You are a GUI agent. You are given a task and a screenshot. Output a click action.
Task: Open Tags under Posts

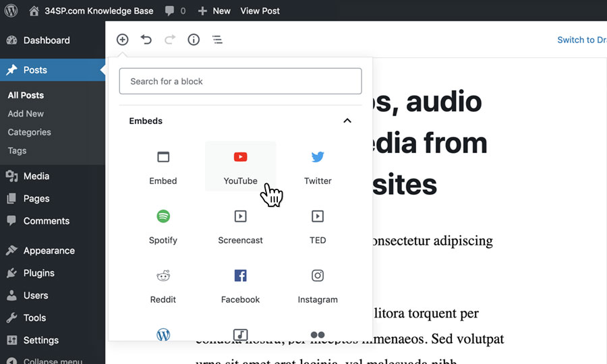(17, 151)
